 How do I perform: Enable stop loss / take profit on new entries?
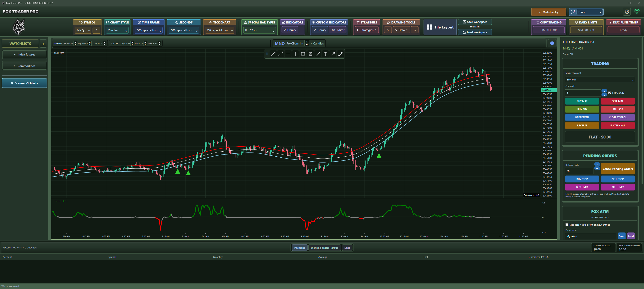coord(567,225)
